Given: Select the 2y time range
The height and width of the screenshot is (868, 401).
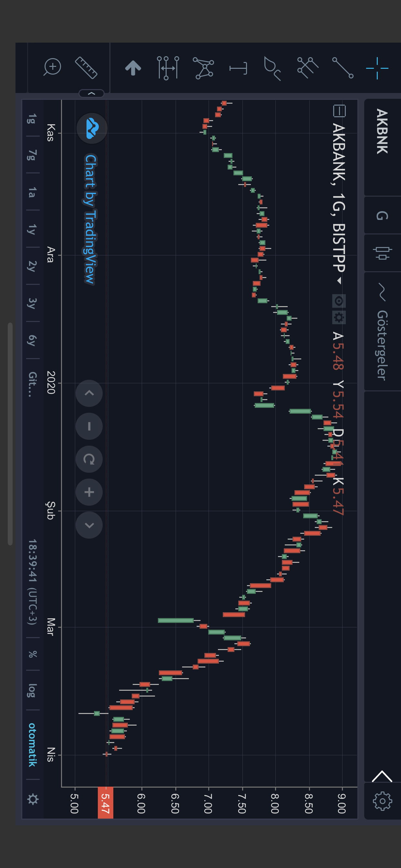Looking at the screenshot, I should tap(32, 266).
